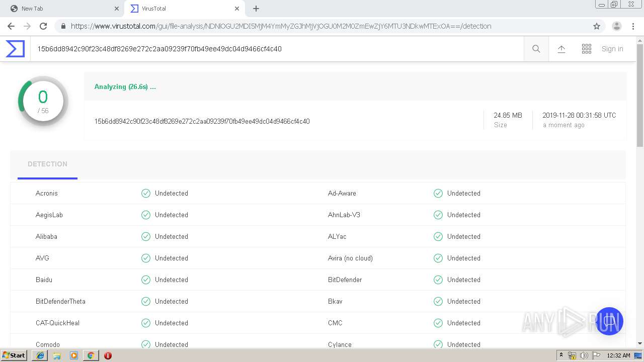Click Acronis undetected checkmark icon
Viewport: 644px width, 362px height.
coord(146,193)
